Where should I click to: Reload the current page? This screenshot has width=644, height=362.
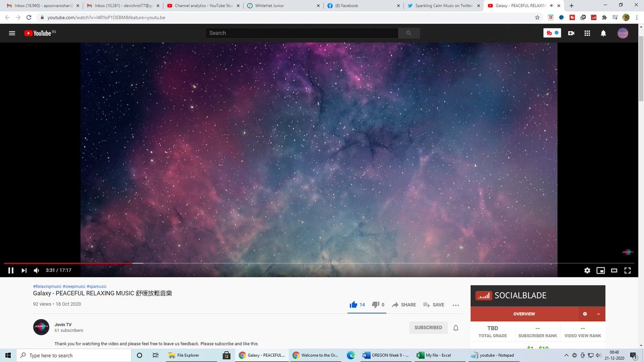coord(29,17)
